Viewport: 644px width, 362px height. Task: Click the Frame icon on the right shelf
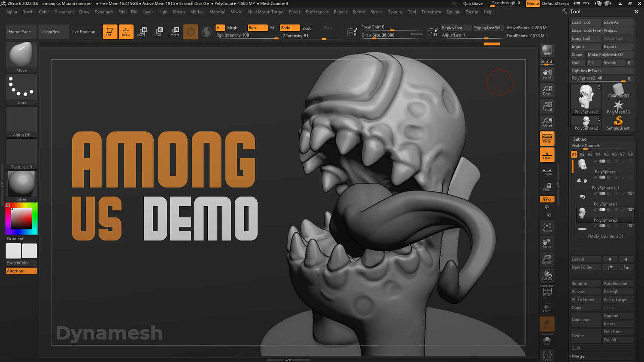click(547, 227)
